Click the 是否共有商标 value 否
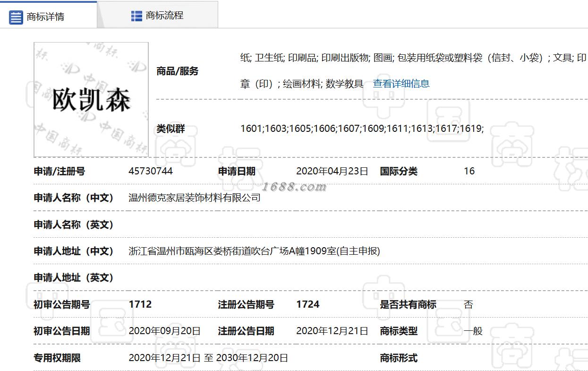588x371 pixels. pyautogui.click(x=468, y=304)
